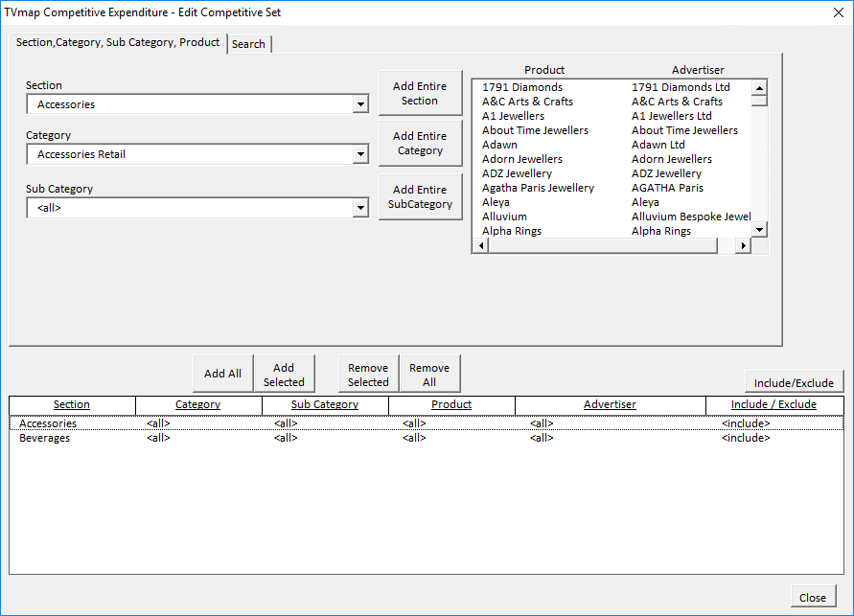Sort by the Sub Category column header
This screenshot has width=854, height=616.
(325, 404)
